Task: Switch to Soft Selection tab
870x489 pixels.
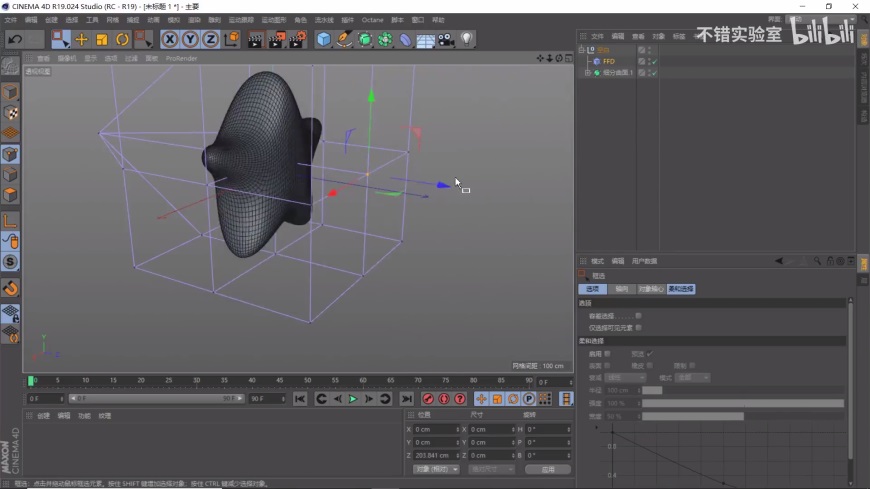Action: point(681,289)
